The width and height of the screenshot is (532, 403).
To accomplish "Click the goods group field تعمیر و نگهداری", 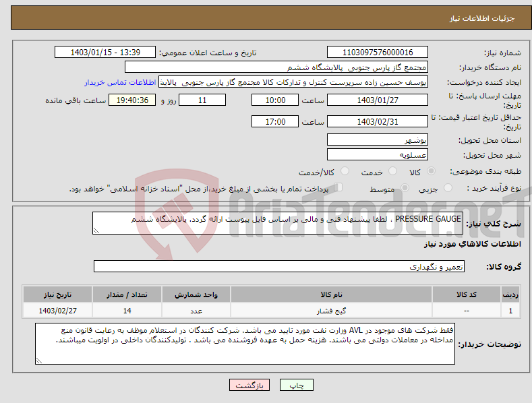I will [x=279, y=267].
